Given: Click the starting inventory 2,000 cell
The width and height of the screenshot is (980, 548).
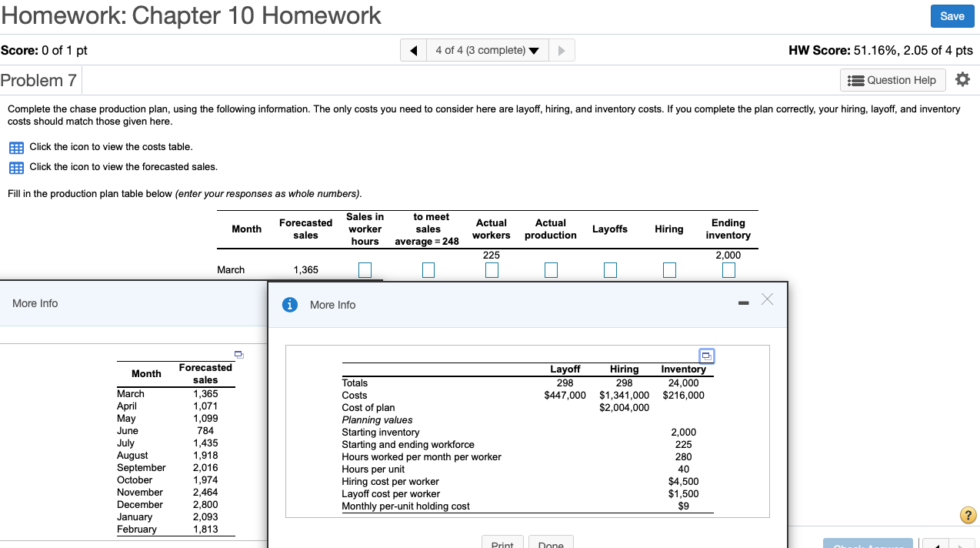Looking at the screenshot, I should (728, 255).
